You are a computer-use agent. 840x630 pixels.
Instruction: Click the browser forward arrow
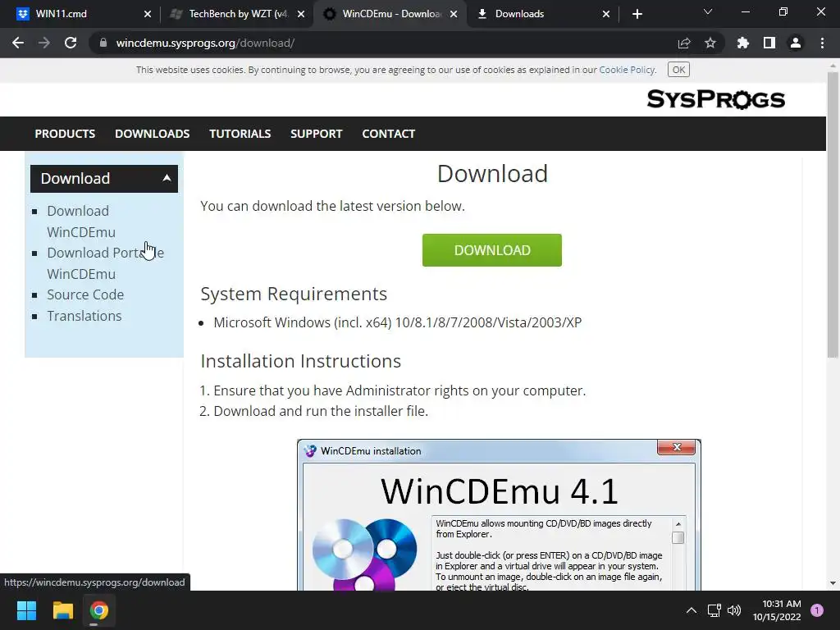click(44, 43)
